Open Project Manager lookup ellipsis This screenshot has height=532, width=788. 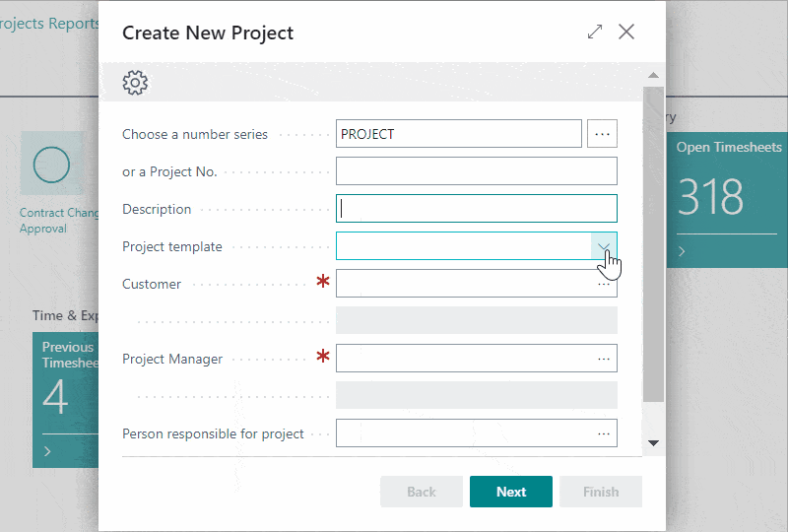pos(604,359)
